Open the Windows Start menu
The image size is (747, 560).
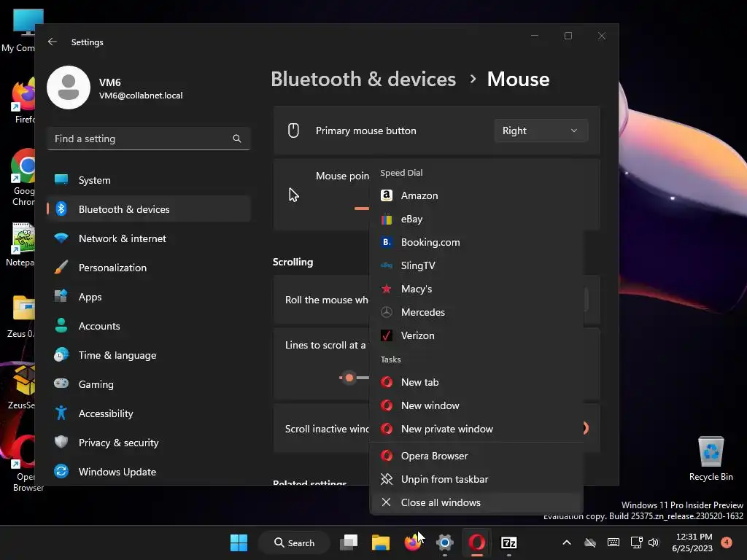click(239, 542)
